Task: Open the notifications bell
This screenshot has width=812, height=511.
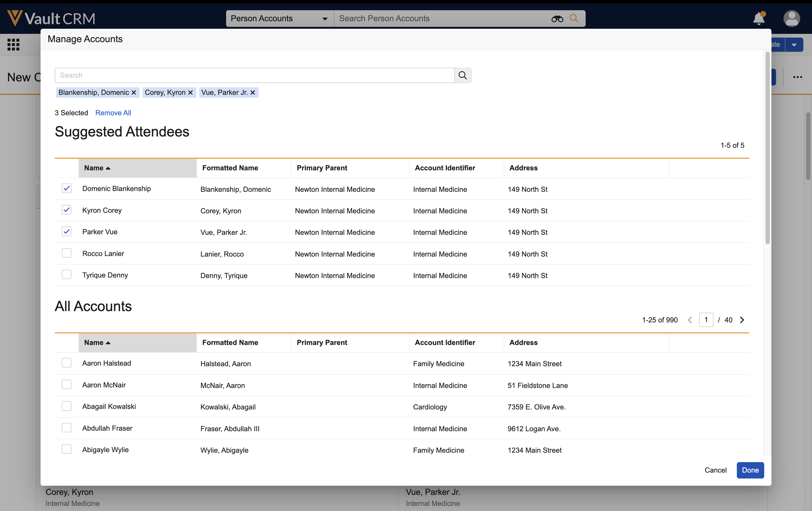Action: pyautogui.click(x=758, y=19)
